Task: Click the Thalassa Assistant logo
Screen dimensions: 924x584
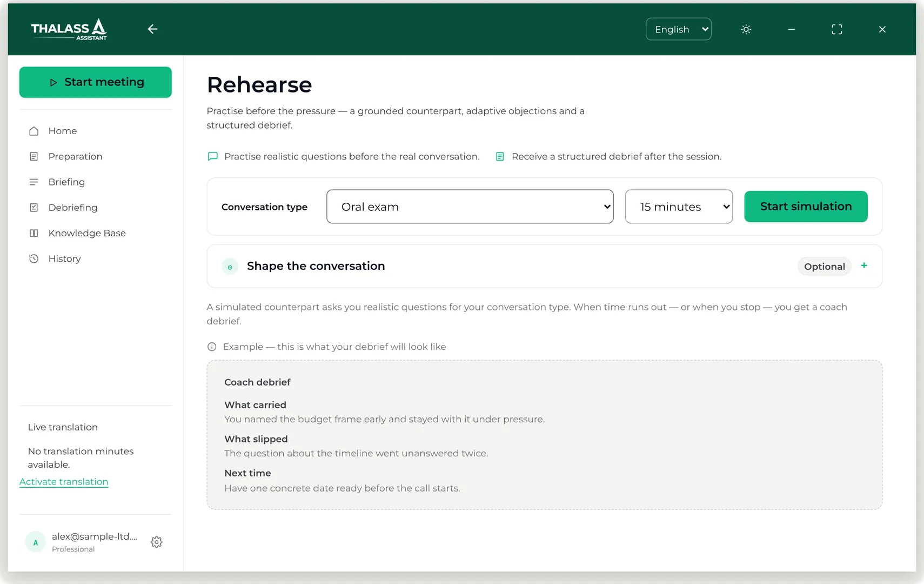Action: [69, 29]
